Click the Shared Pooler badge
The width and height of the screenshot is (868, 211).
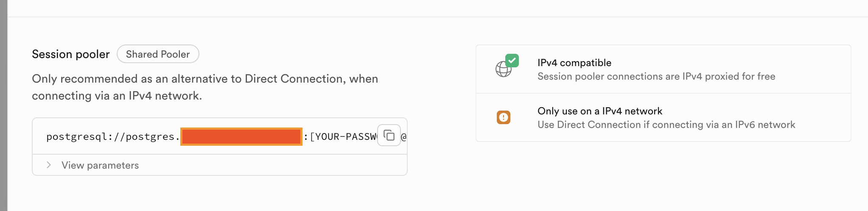pyautogui.click(x=158, y=54)
